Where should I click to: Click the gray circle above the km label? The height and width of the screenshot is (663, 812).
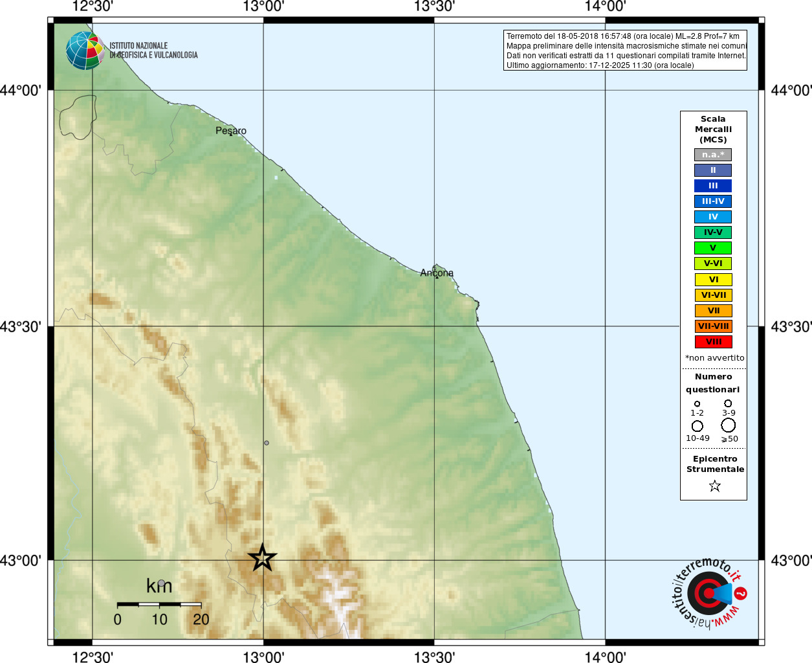click(161, 583)
